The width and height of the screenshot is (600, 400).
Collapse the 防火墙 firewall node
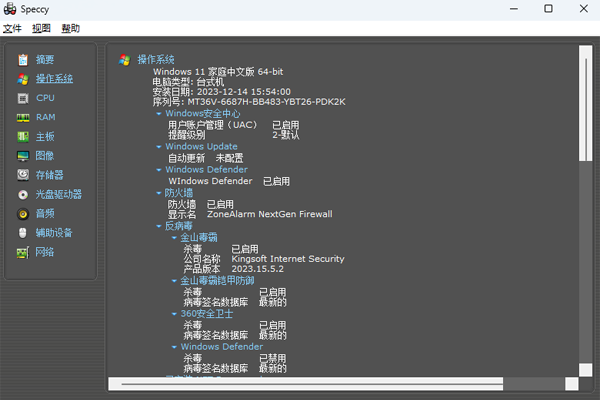click(x=159, y=193)
